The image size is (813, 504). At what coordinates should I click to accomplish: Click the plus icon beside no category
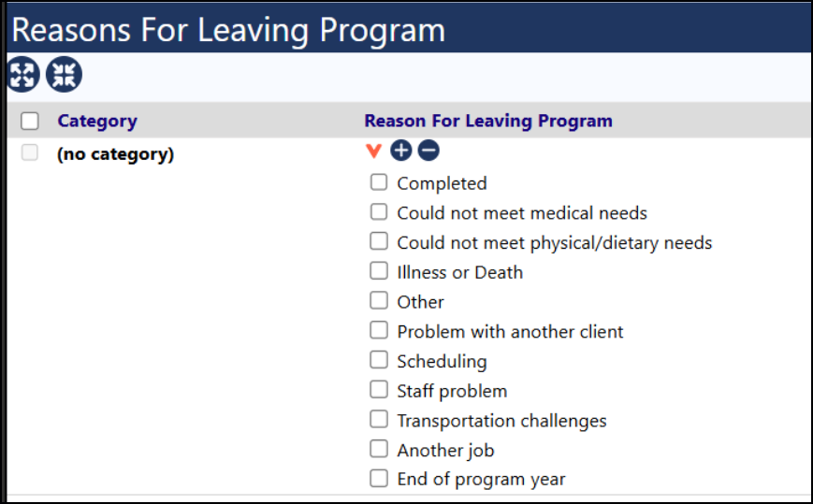coord(400,151)
